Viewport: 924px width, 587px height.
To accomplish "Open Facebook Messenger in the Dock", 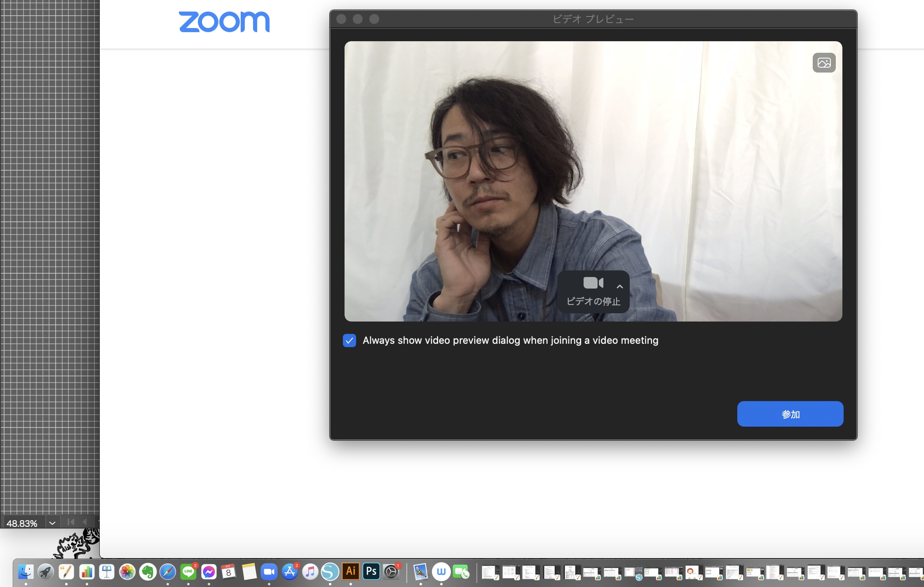I will click(x=209, y=572).
